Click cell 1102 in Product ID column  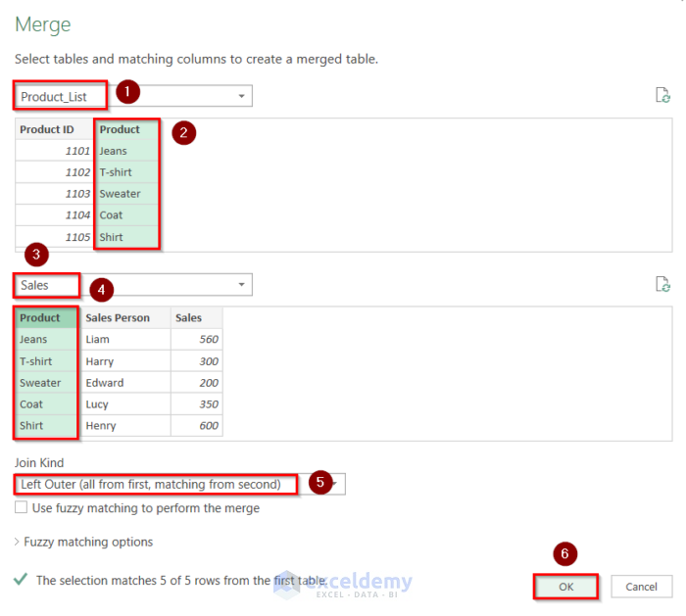pos(54,172)
